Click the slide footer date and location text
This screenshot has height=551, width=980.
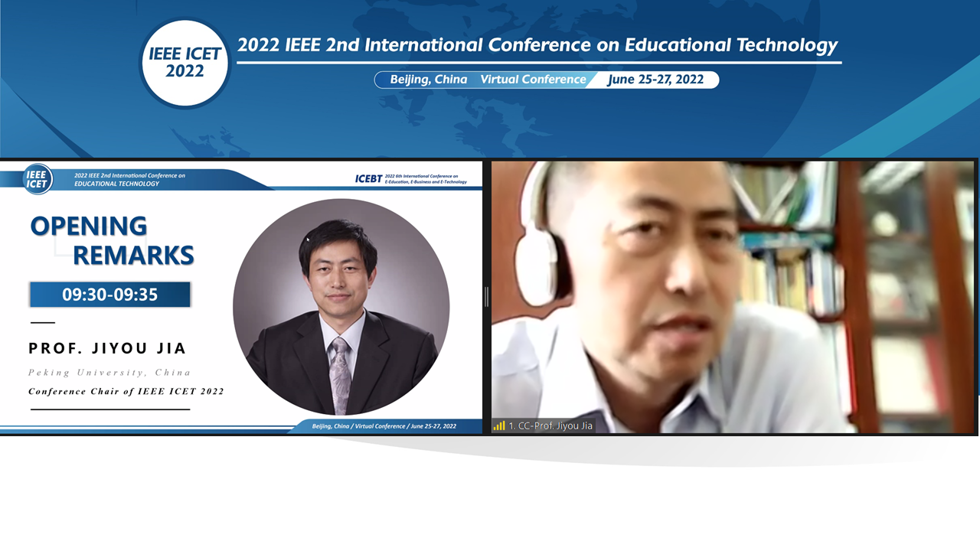click(x=384, y=426)
